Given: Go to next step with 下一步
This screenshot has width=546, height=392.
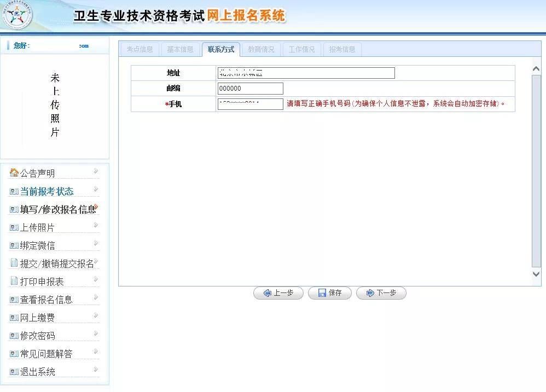Looking at the screenshot, I should [381, 293].
